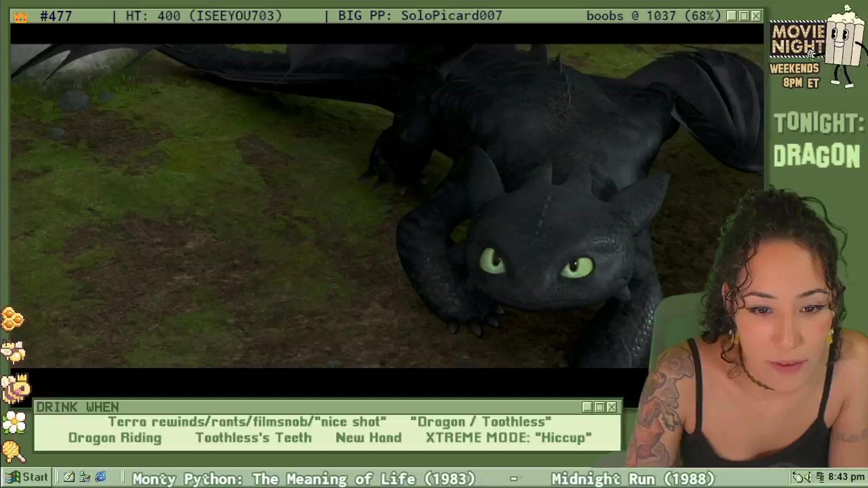Launch the notepad quick-launch icon in taskbar
868x488 pixels.
coord(69,477)
